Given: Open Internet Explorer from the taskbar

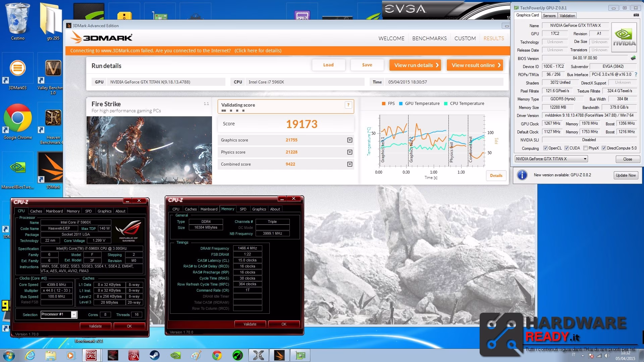Looking at the screenshot, I should coord(30,355).
